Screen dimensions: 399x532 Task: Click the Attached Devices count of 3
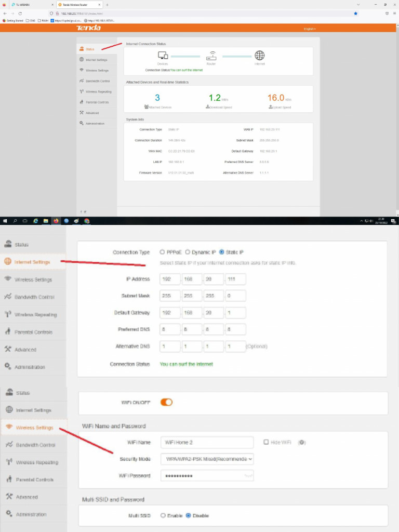pos(157,98)
